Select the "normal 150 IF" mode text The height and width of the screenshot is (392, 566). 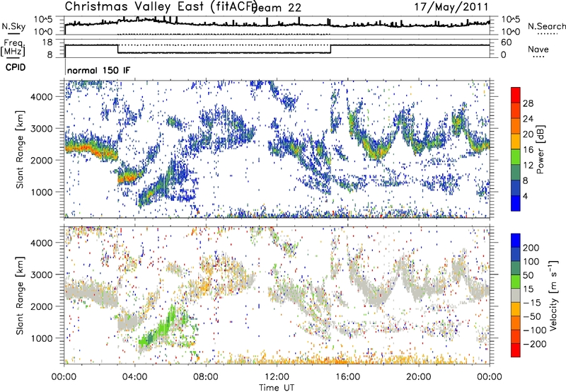click(x=98, y=70)
